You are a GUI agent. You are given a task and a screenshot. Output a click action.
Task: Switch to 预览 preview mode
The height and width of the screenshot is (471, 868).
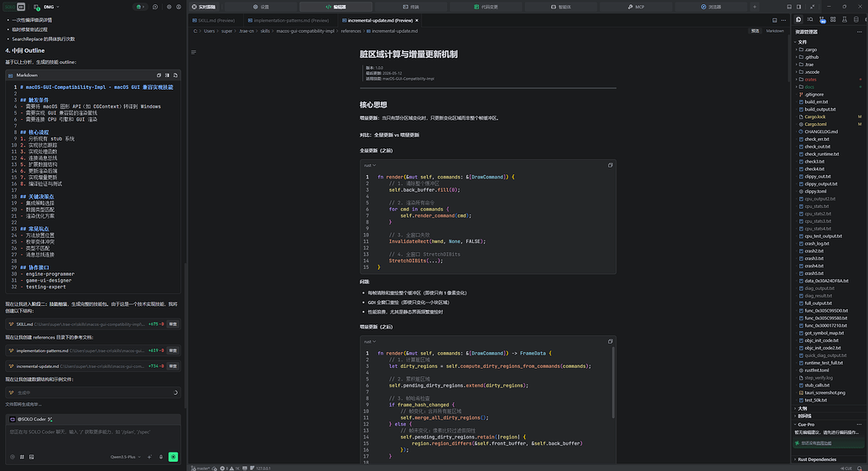coord(755,31)
